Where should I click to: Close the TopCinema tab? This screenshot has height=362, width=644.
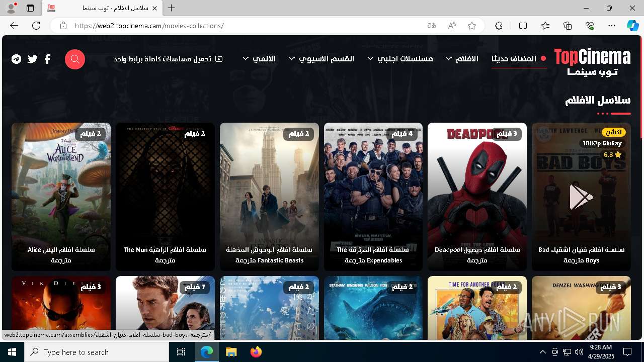coord(155,8)
